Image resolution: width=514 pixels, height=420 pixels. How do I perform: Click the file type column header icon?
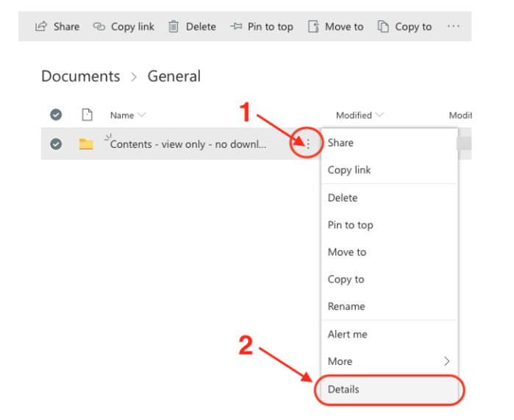(x=87, y=115)
